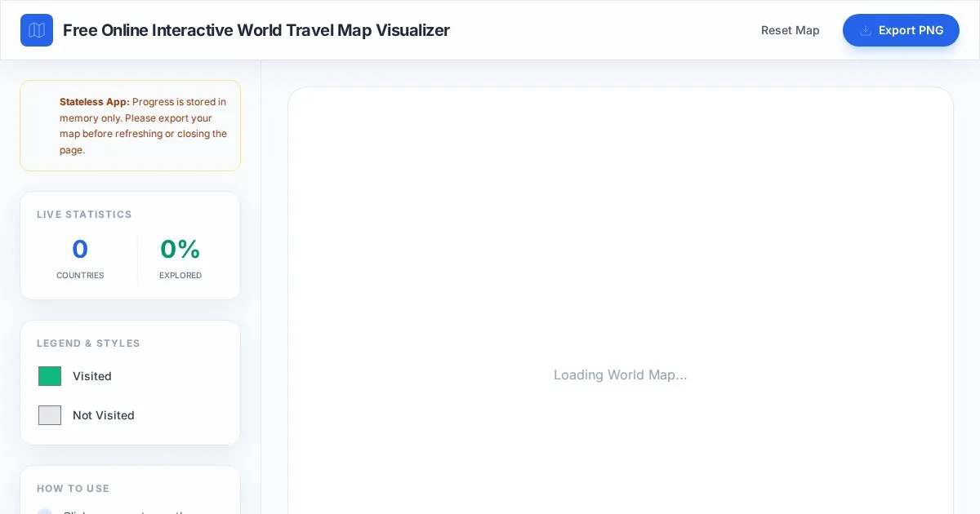Viewport: 980px width, 514px height.
Task: Select the green Visited color swatch
Action: coord(50,376)
